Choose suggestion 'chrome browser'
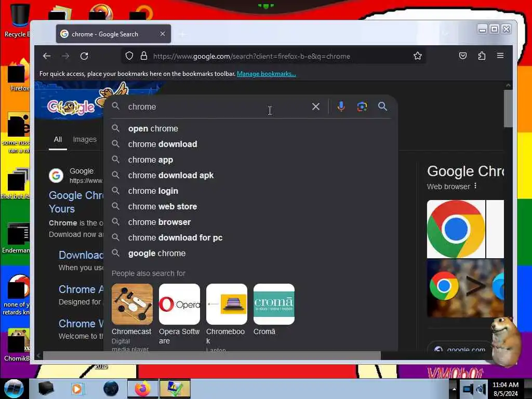 click(x=250, y=222)
